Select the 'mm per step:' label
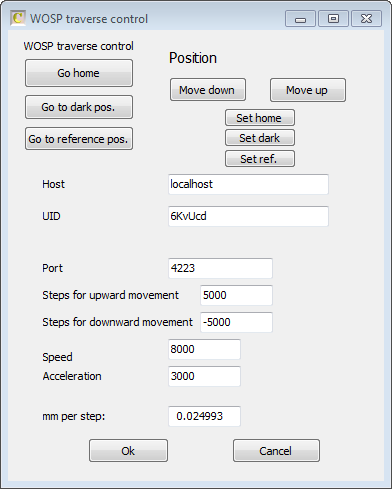392x489 pixels. click(74, 416)
